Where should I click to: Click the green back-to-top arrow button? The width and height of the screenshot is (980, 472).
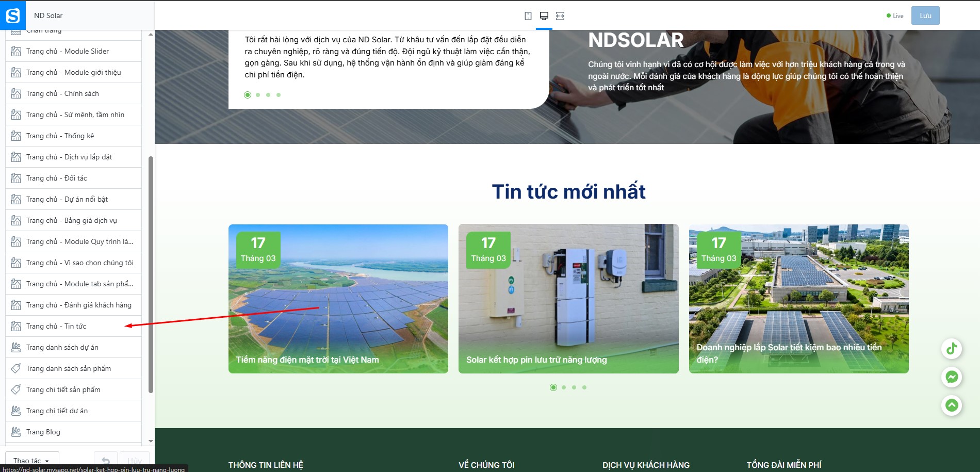[952, 405]
